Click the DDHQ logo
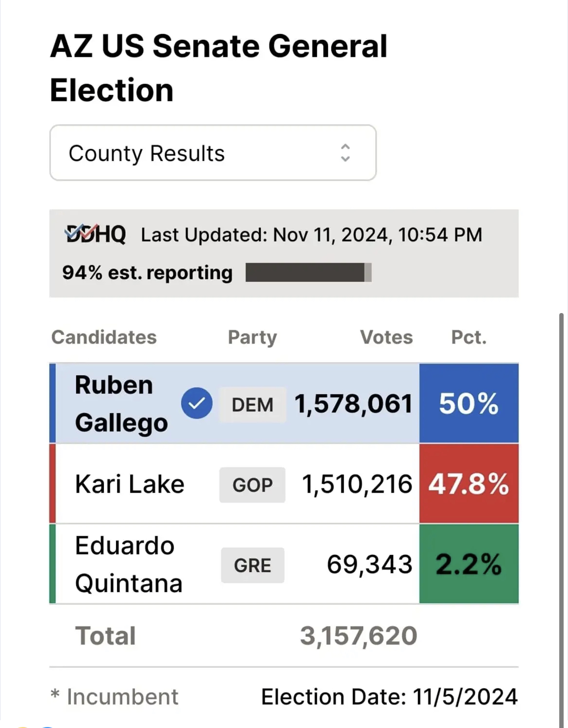Image resolution: width=568 pixels, height=728 pixels. 96,234
